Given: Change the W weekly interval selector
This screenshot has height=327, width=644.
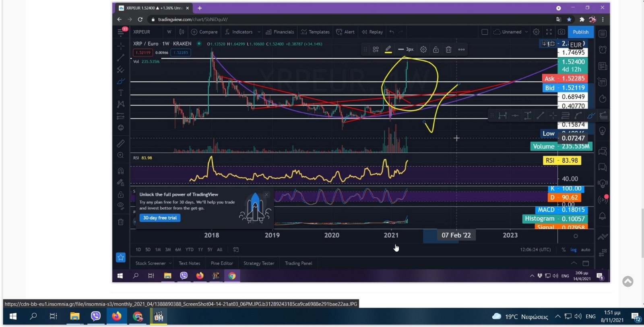Looking at the screenshot, I should click(169, 32).
